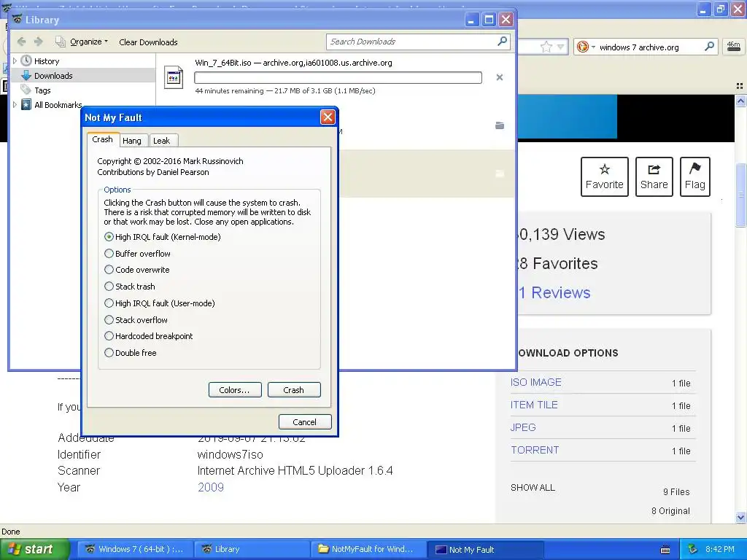Expand the All Bookmarks tree node
This screenshot has width=747, height=560.
15,105
